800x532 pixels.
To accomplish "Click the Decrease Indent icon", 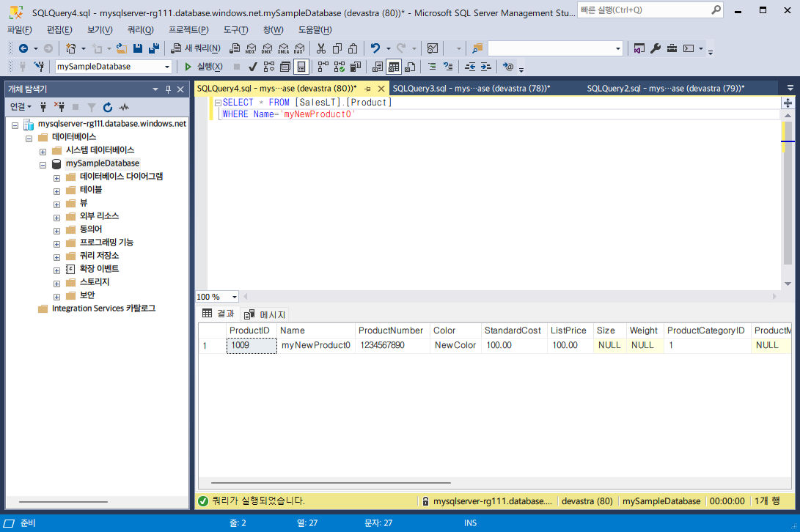I will pyautogui.click(x=470, y=66).
